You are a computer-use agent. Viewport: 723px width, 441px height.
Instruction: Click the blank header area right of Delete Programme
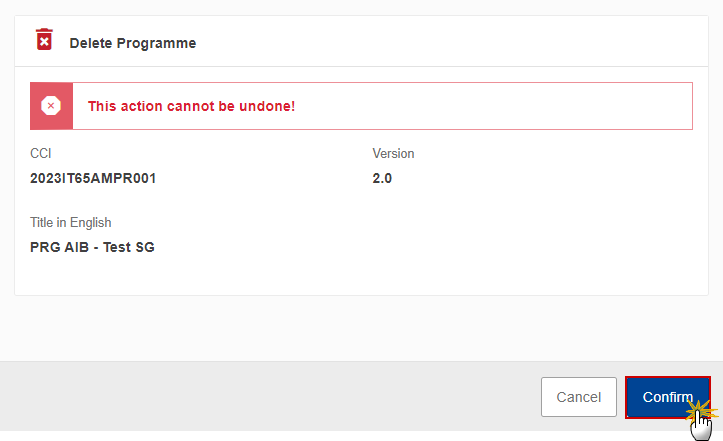click(452, 42)
